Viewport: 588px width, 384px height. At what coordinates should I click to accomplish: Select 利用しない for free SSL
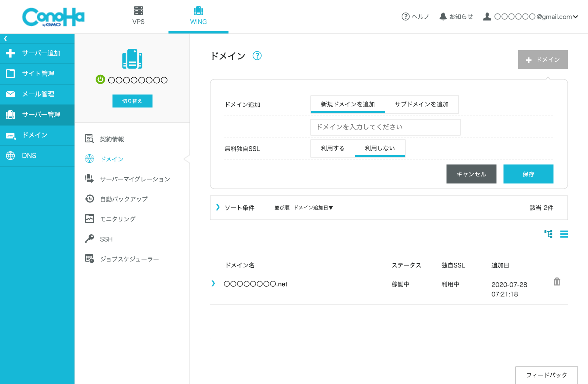click(380, 149)
